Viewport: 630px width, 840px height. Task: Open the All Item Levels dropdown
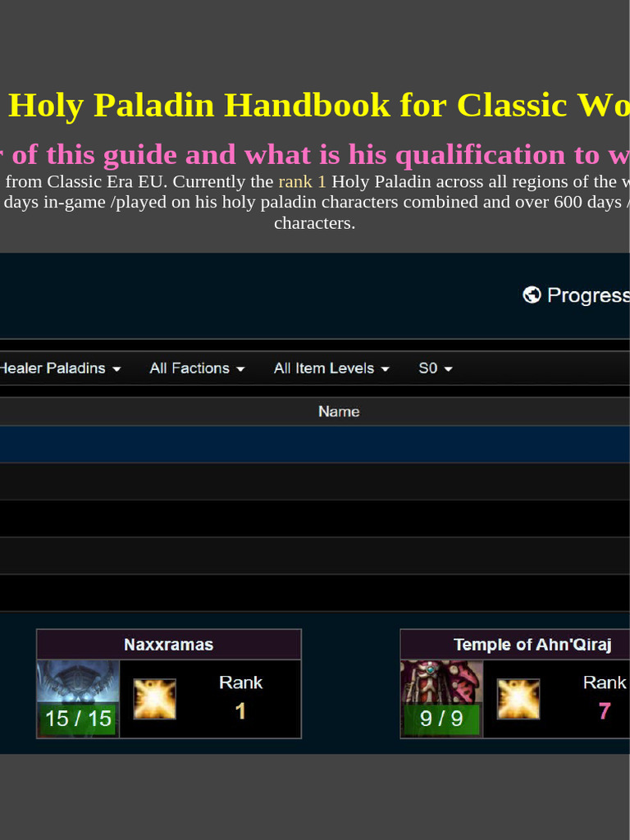click(331, 368)
